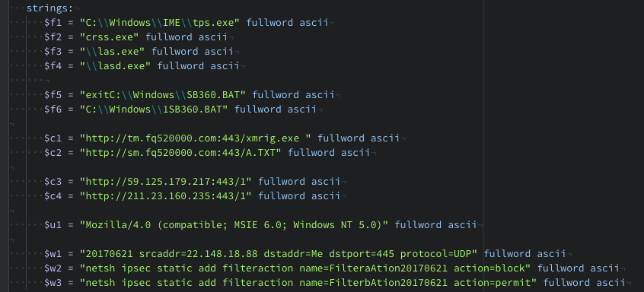The image size is (644, 292).
Task: Click the $w3 variable identifier
Action: (53, 283)
